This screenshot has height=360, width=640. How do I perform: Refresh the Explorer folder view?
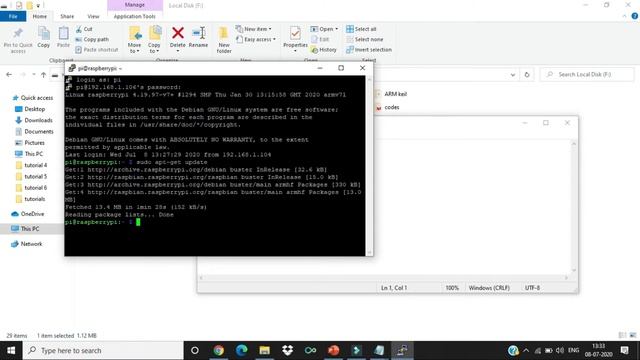pyautogui.click(x=527, y=75)
